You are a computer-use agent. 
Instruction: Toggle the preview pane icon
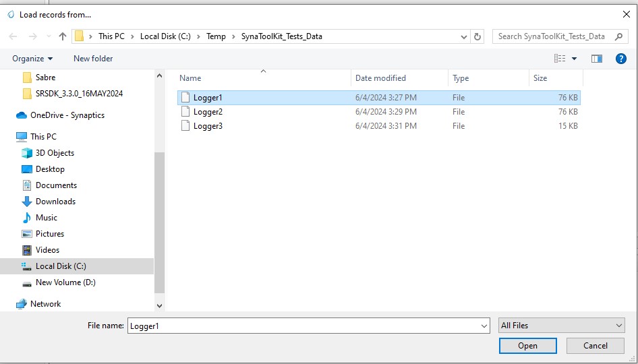596,59
